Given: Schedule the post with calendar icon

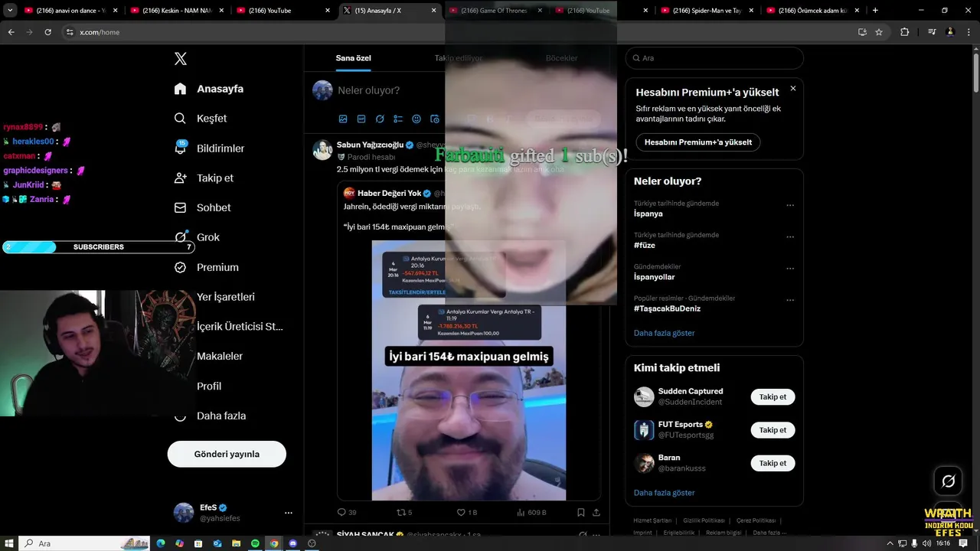Looking at the screenshot, I should point(435,119).
